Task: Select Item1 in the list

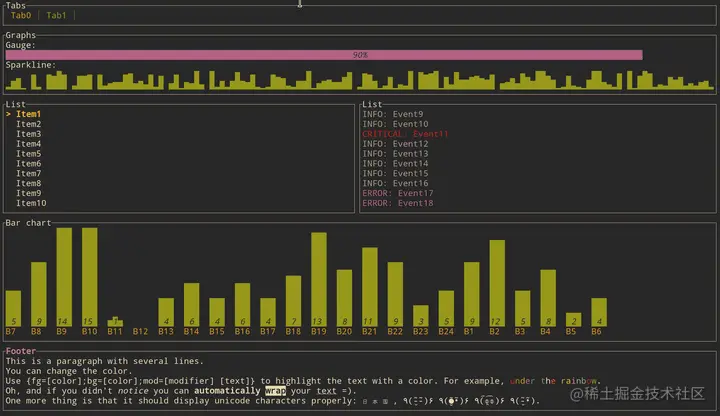Action: coord(28,114)
